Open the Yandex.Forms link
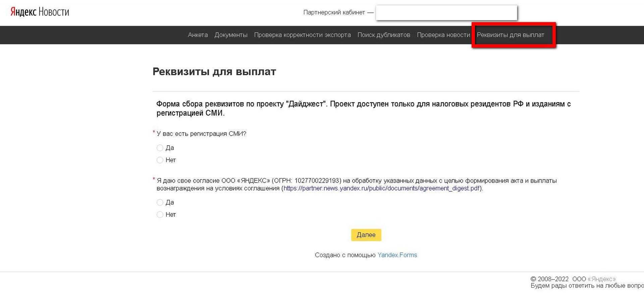Image resolution: width=644 pixels, height=298 pixels. pos(397,255)
